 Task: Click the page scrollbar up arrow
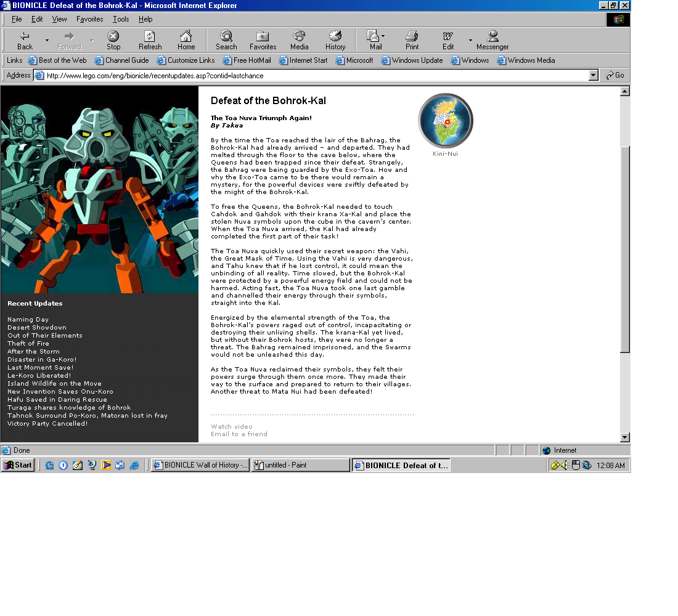click(x=625, y=91)
